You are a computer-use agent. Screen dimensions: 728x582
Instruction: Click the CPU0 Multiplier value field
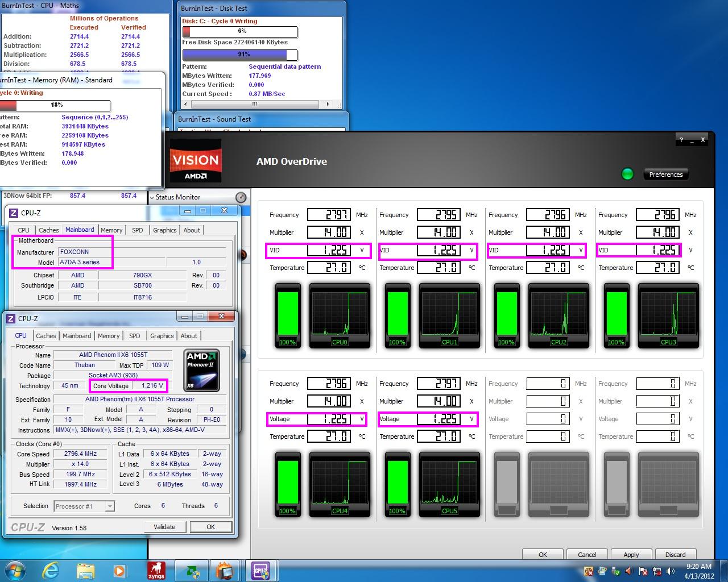point(329,232)
